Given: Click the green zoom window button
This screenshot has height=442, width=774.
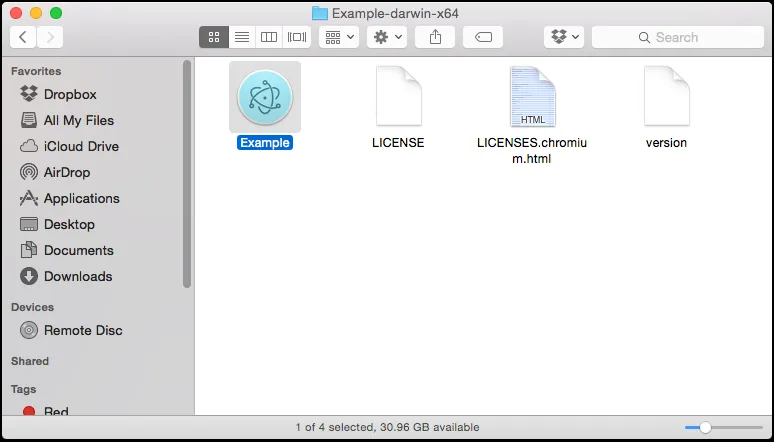Looking at the screenshot, I should pyautogui.click(x=56, y=13).
